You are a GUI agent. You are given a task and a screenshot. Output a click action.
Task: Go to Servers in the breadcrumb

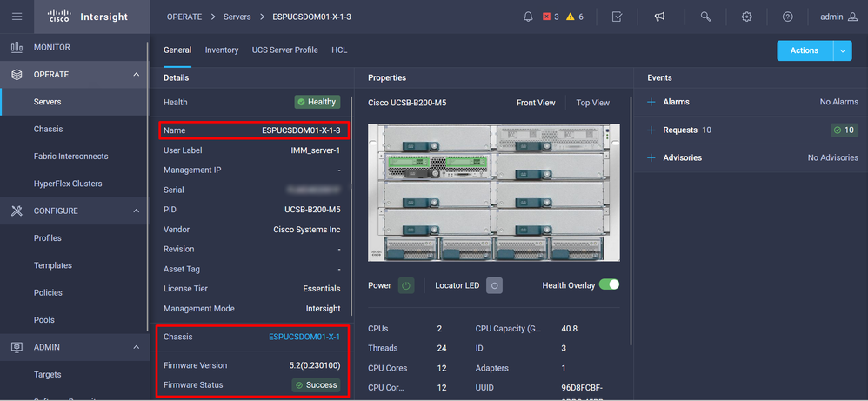[x=237, y=17]
